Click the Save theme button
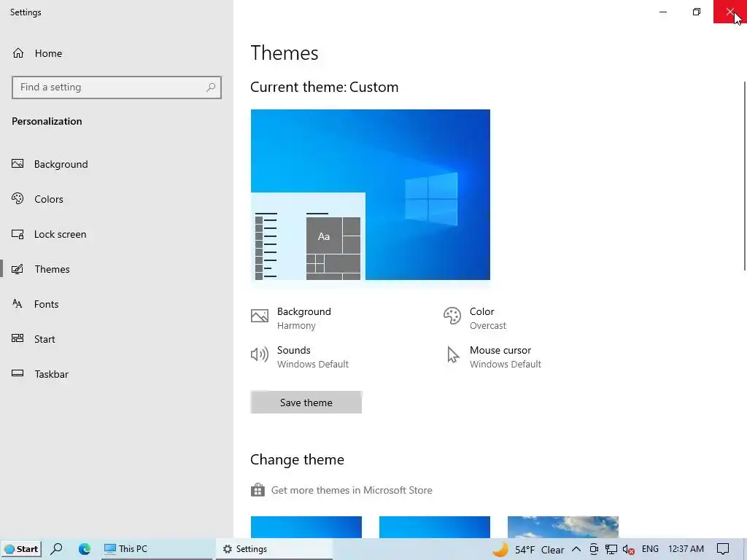Viewport: 747px width, 560px height. (306, 402)
